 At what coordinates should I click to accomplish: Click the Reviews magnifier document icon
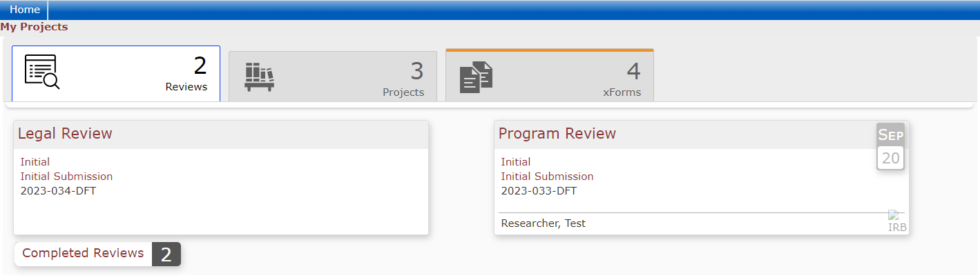click(x=42, y=72)
